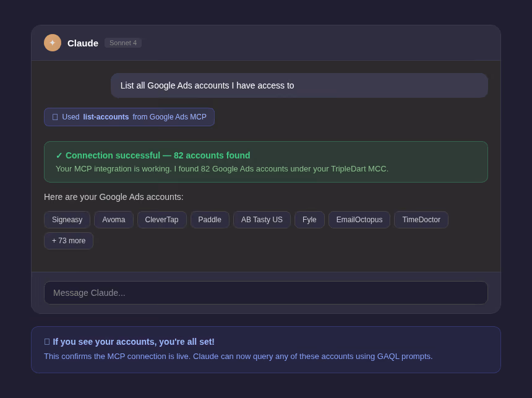Expand the + 73 more accounts chip
The image size is (532, 398).
click(x=69, y=241)
